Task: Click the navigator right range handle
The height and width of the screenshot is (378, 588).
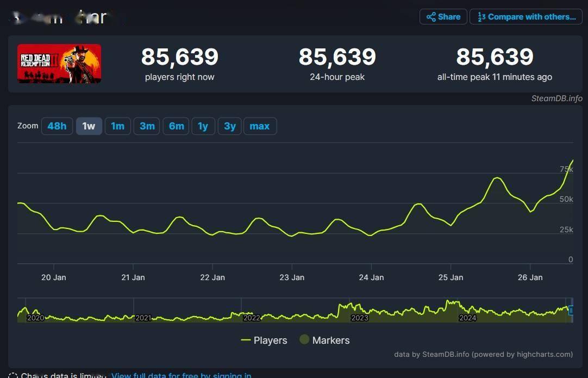Action: [571, 310]
